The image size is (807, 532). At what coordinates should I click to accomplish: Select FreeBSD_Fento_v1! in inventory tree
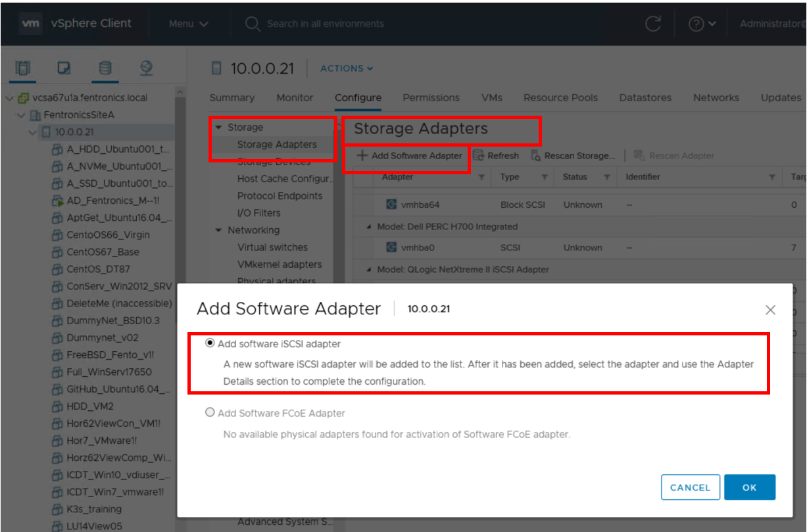tap(110, 354)
